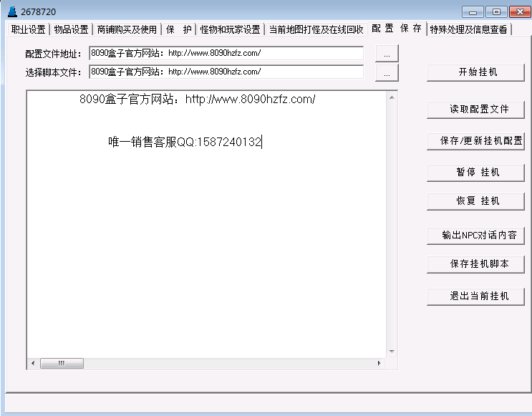Click the 退出当前挂机 button
This screenshot has width=532, height=416.
475,296
